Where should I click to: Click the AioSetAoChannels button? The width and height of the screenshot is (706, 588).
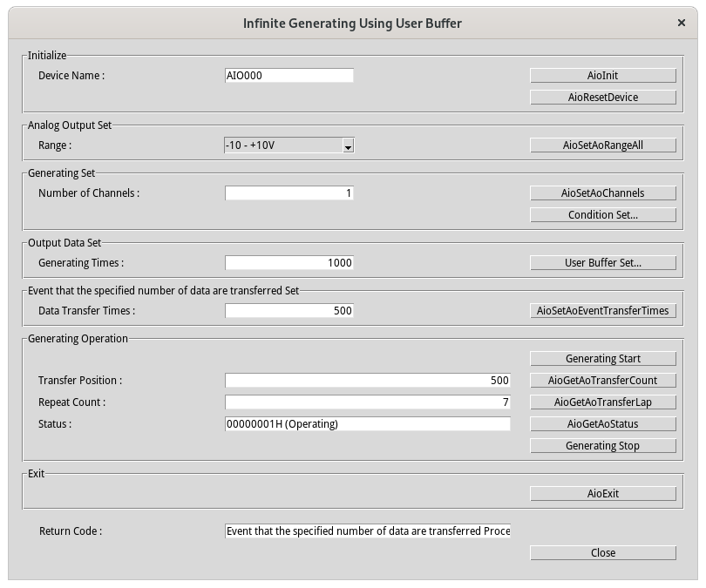[602, 193]
